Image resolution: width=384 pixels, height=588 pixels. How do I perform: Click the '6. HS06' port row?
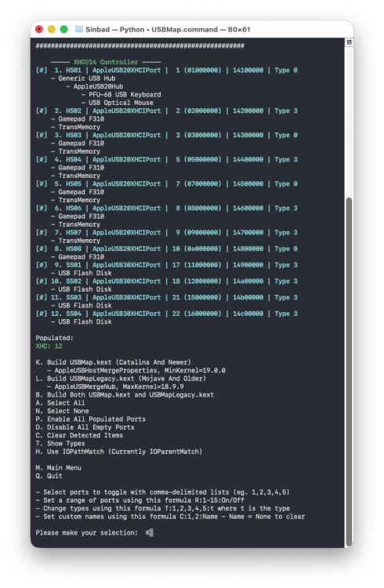pos(166,208)
